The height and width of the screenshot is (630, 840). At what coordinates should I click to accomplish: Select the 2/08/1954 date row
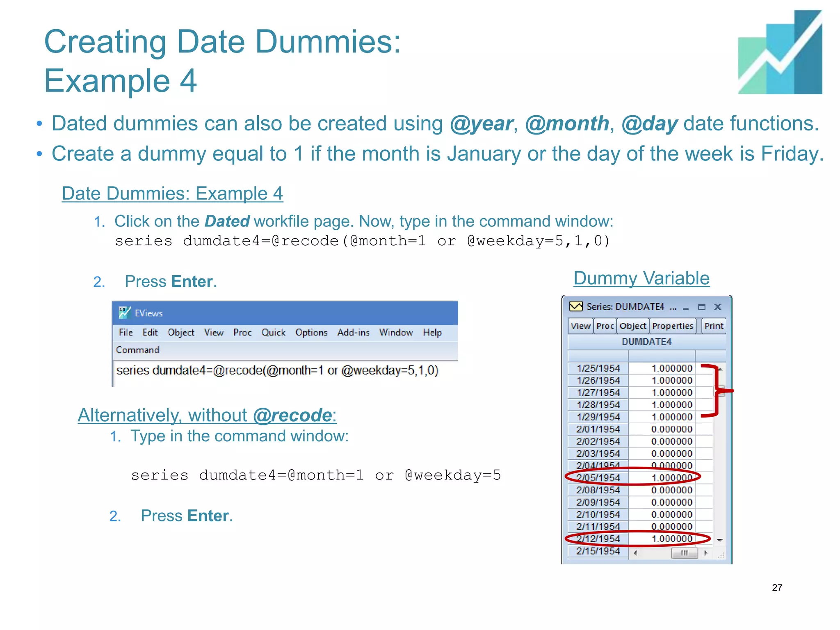click(x=598, y=490)
